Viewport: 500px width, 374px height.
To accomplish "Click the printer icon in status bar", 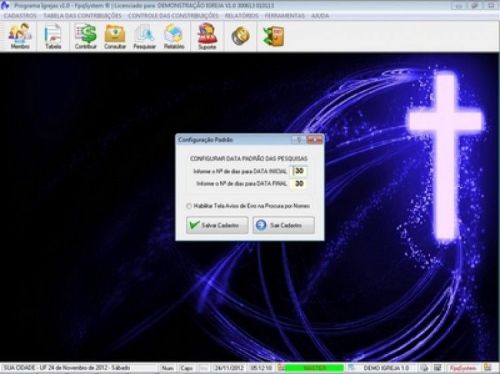I will pos(424,368).
